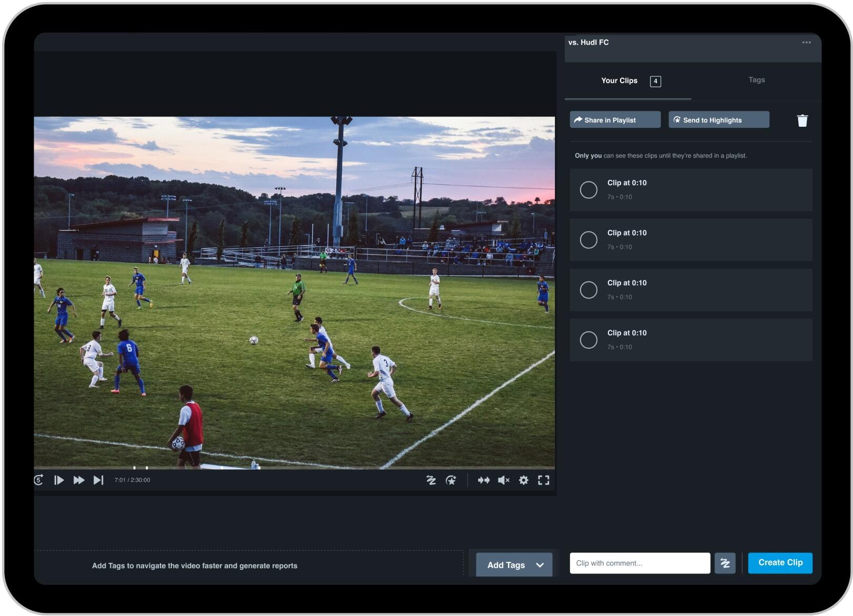853x616 pixels.
Task: Enter fullscreen mode
Action: 543,480
